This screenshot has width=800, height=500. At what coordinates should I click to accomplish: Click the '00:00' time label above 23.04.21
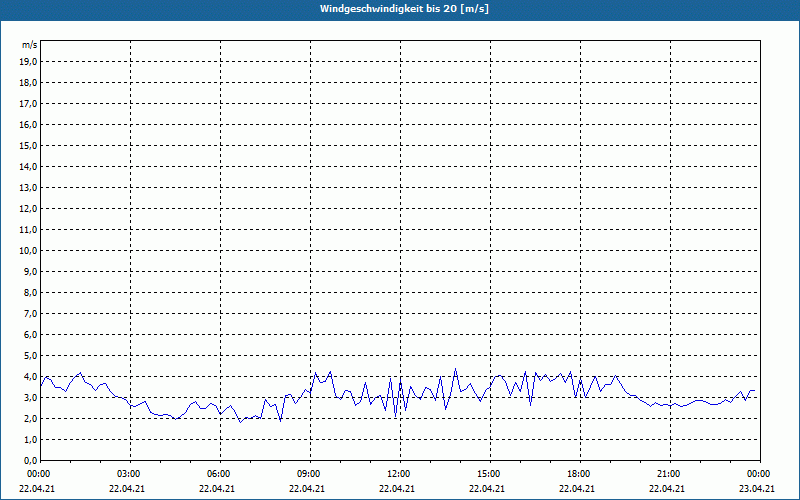click(x=759, y=474)
